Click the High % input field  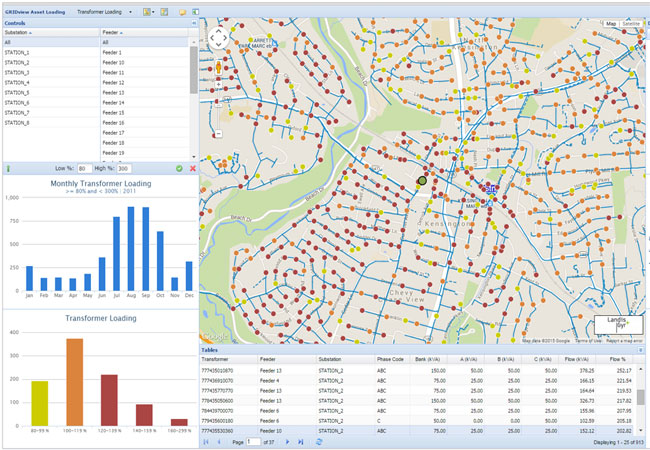point(124,169)
